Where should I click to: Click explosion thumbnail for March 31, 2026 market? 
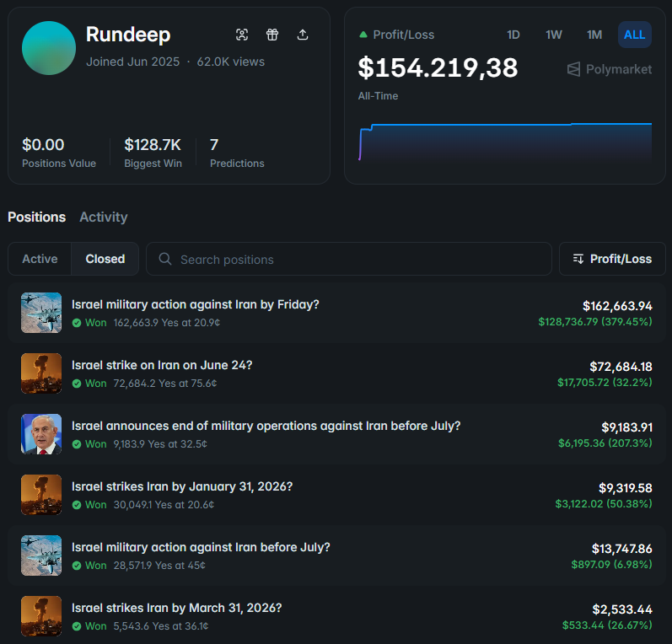click(x=41, y=616)
